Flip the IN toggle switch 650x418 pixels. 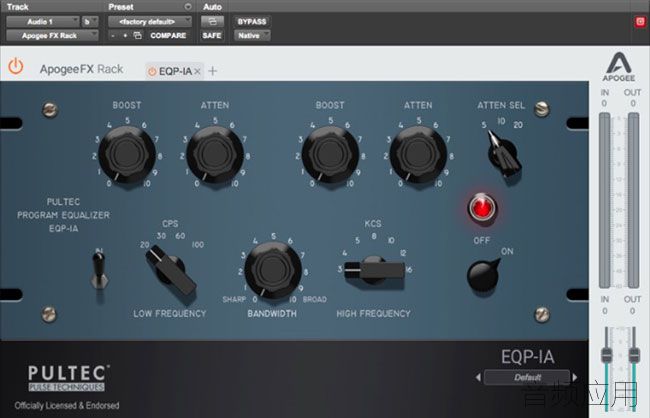[99, 270]
